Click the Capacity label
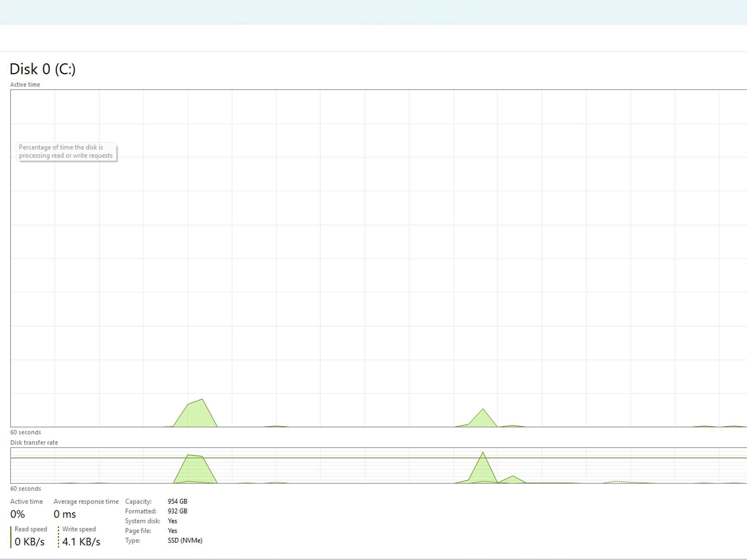 click(138, 502)
